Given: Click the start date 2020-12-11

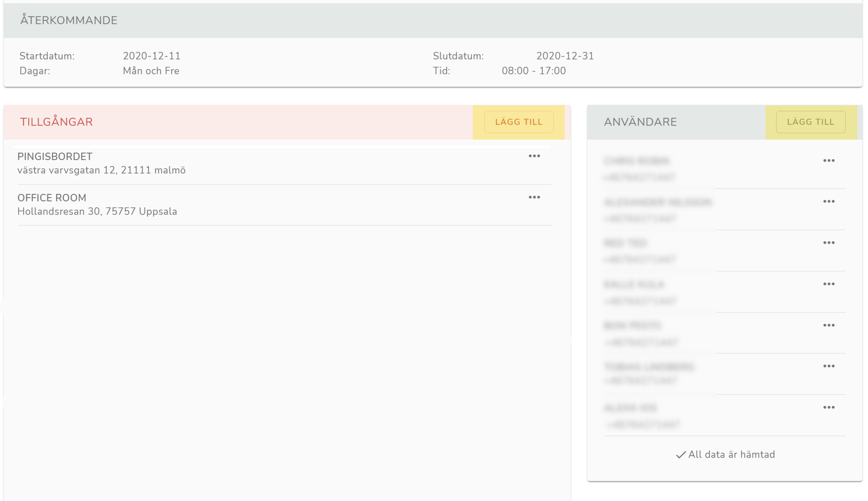Looking at the screenshot, I should coord(152,56).
